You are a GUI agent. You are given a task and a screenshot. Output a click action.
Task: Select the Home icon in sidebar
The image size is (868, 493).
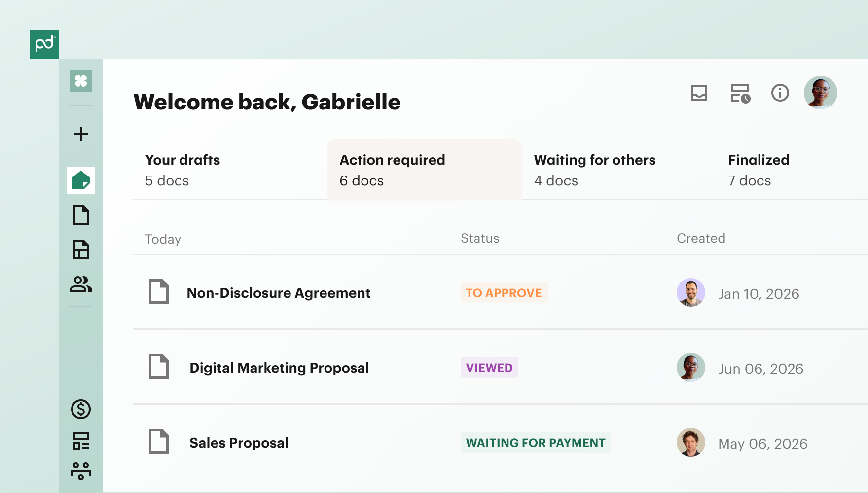pos(81,180)
